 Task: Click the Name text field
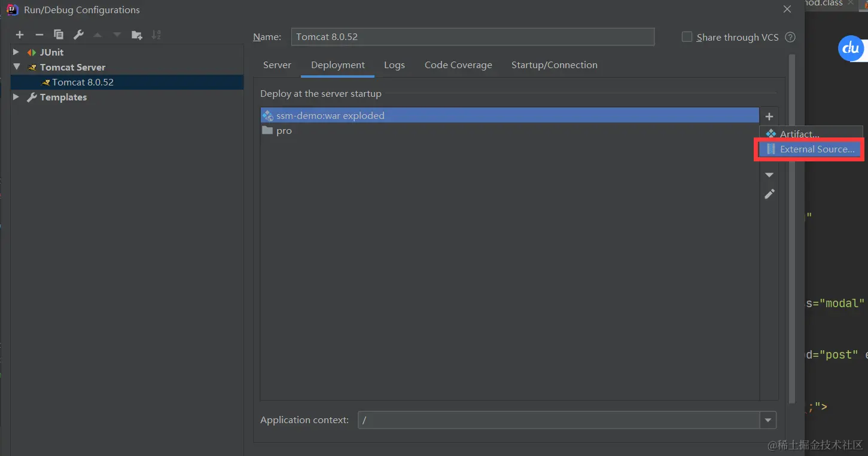coord(473,37)
